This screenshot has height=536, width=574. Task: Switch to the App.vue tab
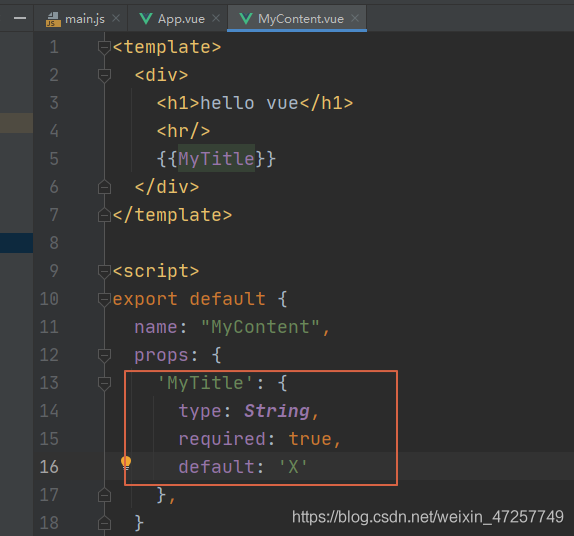tap(181, 19)
